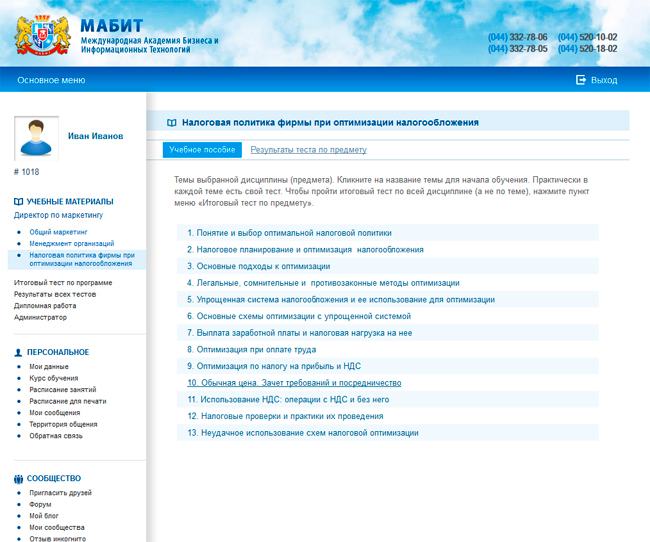Select Менеджмент организаций in the sidebar
This screenshot has width=650, height=542.
[x=72, y=243]
